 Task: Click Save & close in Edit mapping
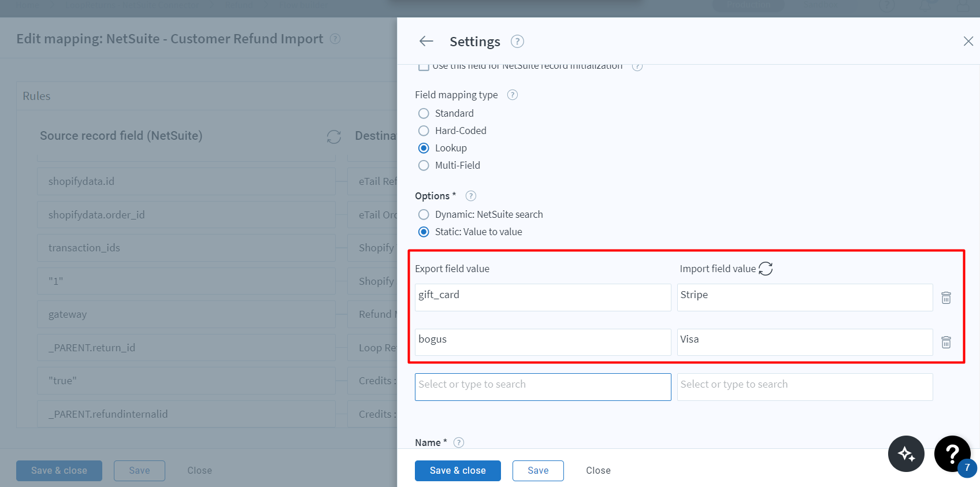(59, 471)
